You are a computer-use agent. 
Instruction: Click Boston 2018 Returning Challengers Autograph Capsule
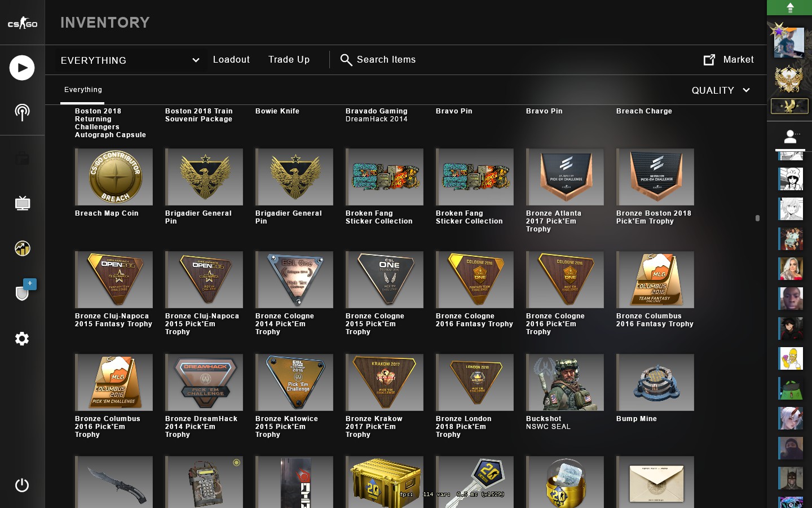(x=111, y=123)
